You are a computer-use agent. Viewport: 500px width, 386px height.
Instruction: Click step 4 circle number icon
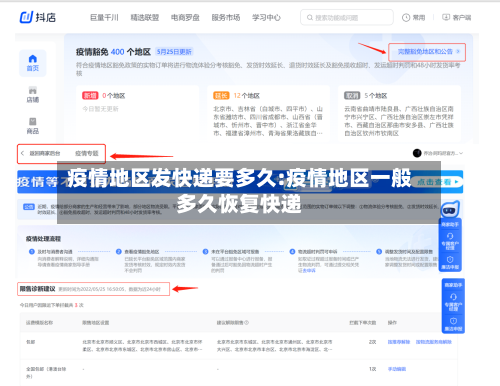coord(292,252)
